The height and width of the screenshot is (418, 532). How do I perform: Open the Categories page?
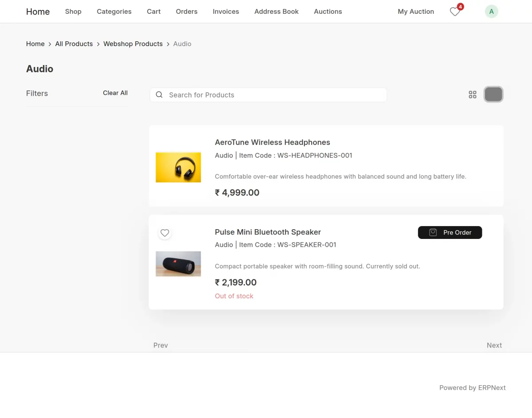point(114,12)
